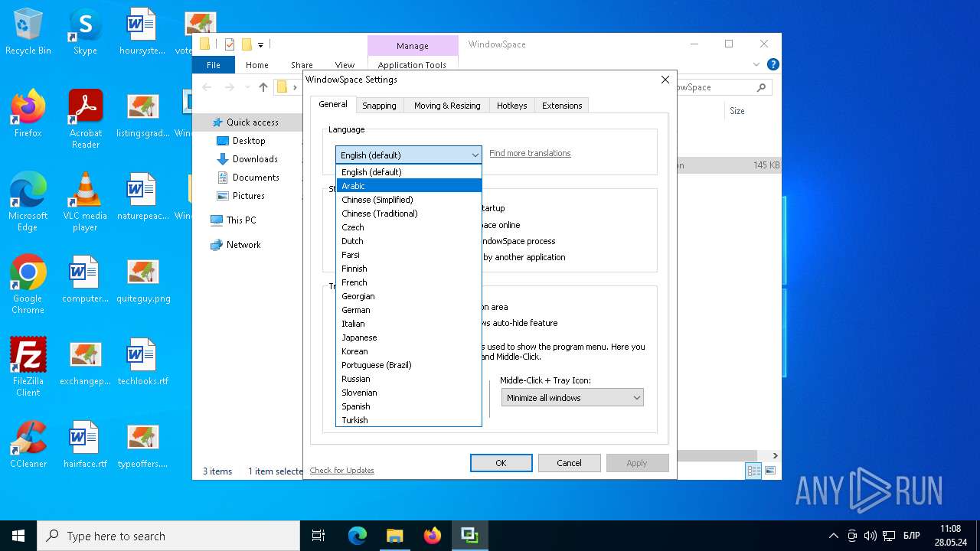Click the FileZilla Client desktop icon
Image resolution: width=980 pixels, height=551 pixels.
tap(28, 361)
